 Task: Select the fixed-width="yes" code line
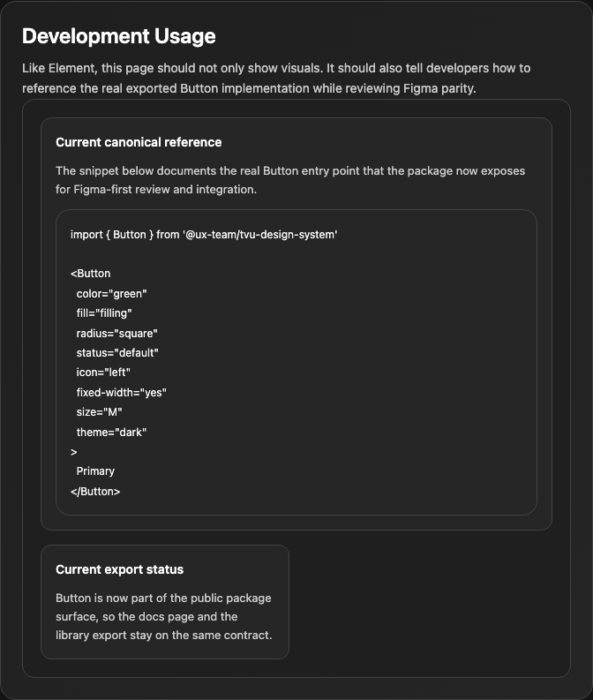click(x=122, y=393)
